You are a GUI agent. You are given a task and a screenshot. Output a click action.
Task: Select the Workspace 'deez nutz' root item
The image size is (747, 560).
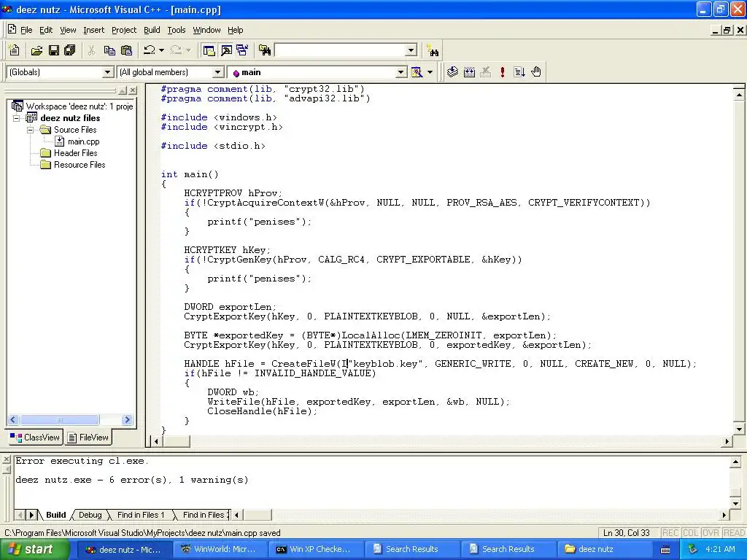click(x=79, y=106)
